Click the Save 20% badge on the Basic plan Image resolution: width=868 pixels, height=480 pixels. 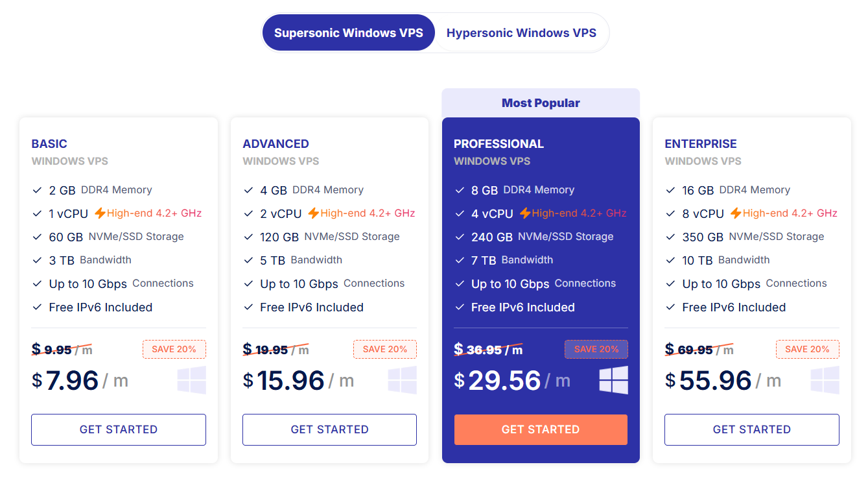coord(174,349)
